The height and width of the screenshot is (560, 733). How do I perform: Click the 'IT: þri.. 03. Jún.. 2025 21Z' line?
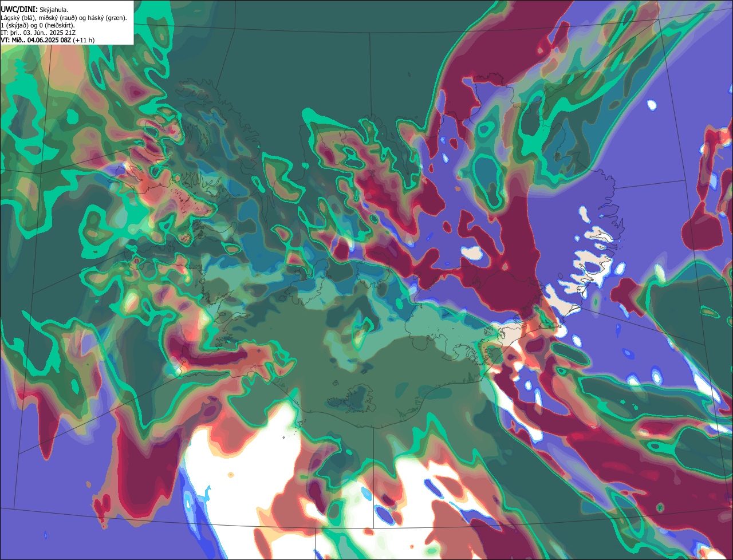38,33
